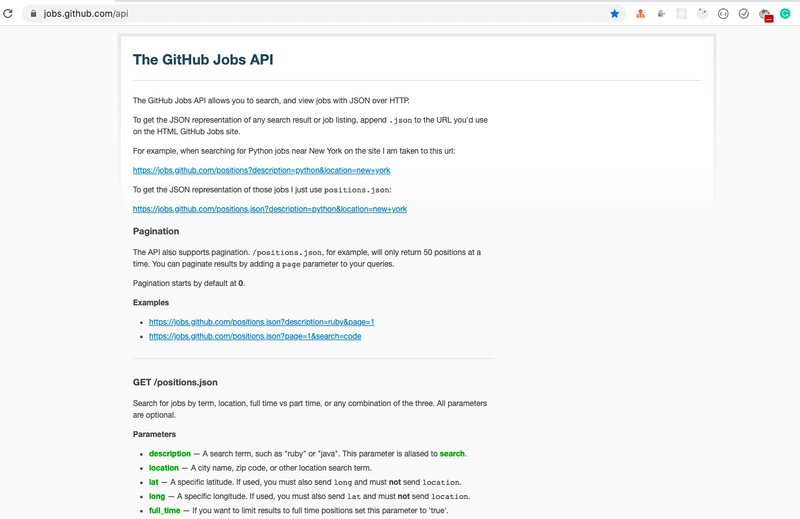Open the circular radar extension icon
Screen dimensions: 800x519
coord(703,14)
